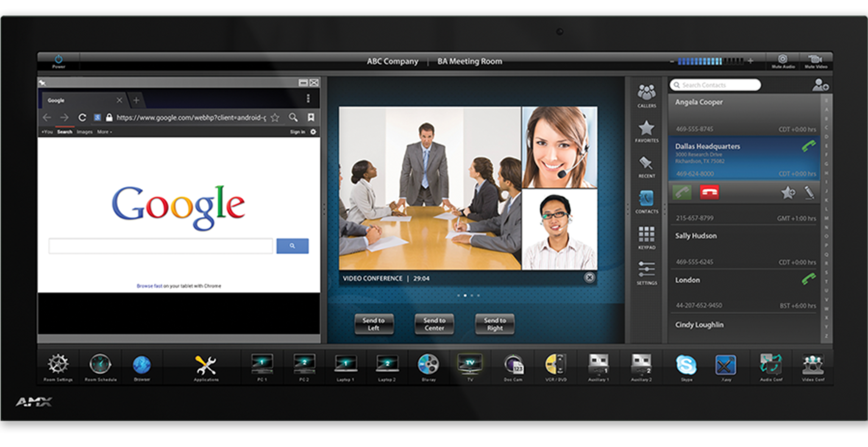This screenshot has width=868, height=447.
Task: Increase volume with the plus button
Action: (751, 61)
